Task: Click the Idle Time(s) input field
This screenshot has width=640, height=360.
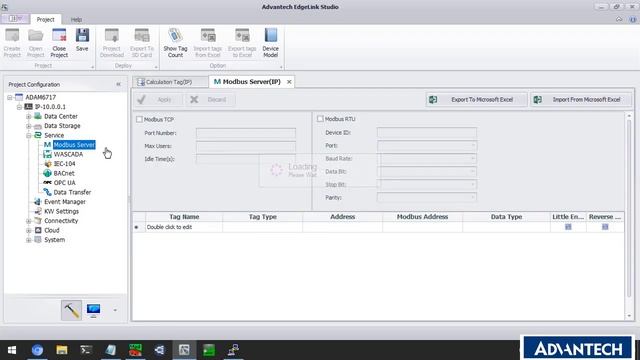Action: point(246,159)
